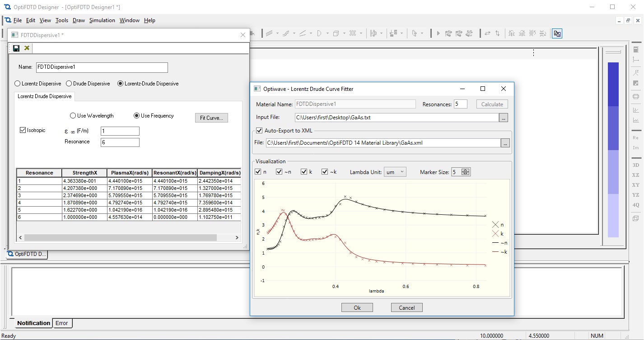Select the Linear Waveguide drawing tool
Image resolution: width=644 pixels, height=340 pixels.
269,33
